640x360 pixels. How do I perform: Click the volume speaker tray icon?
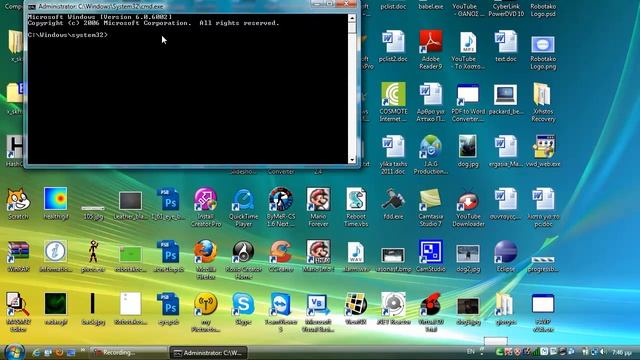point(604,351)
